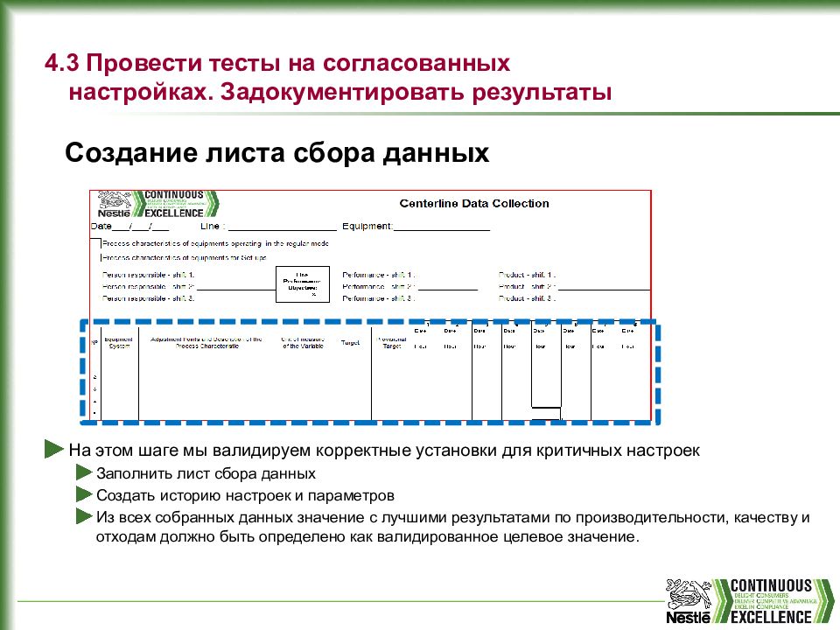Image resolution: width=840 pixels, height=630 pixels.
Task: Click the Date field in the form
Action: pyautogui.click(x=129, y=226)
